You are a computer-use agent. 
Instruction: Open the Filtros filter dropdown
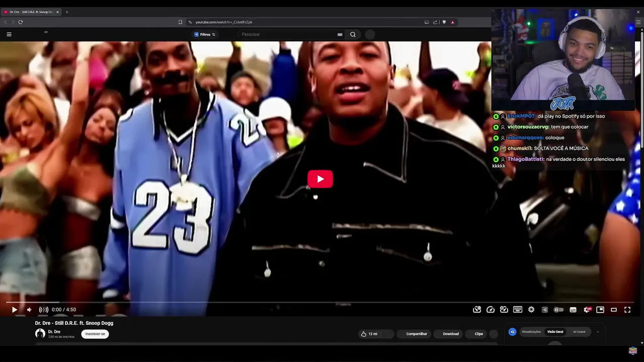tap(205, 34)
